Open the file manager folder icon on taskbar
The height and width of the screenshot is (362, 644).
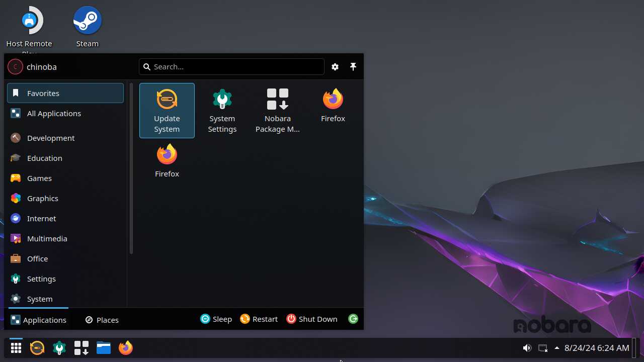(104, 347)
